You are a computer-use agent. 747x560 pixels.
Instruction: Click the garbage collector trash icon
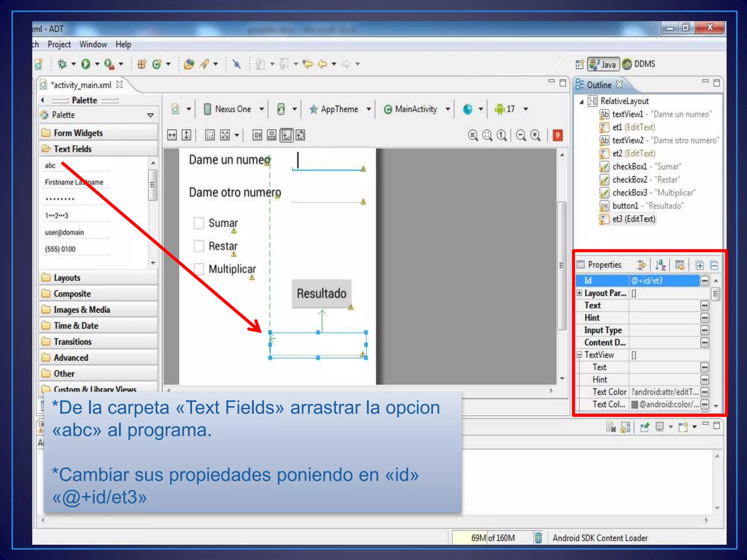coord(538,538)
